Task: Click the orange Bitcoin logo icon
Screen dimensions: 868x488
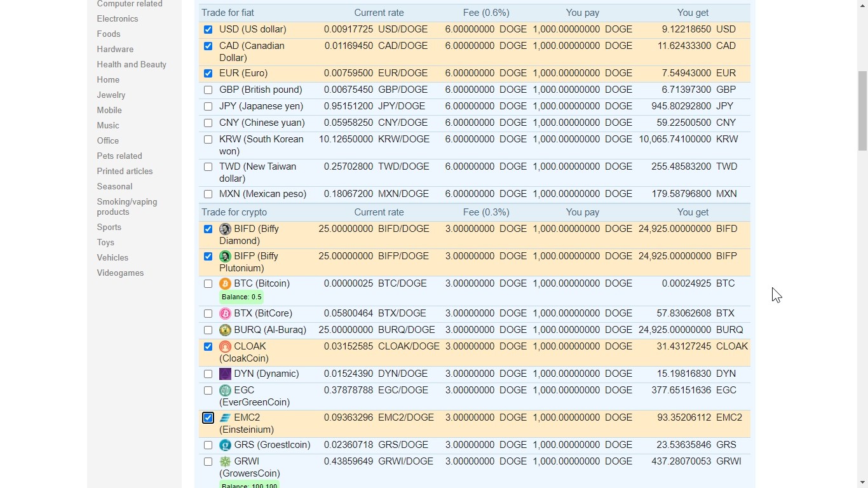Action: click(x=225, y=284)
